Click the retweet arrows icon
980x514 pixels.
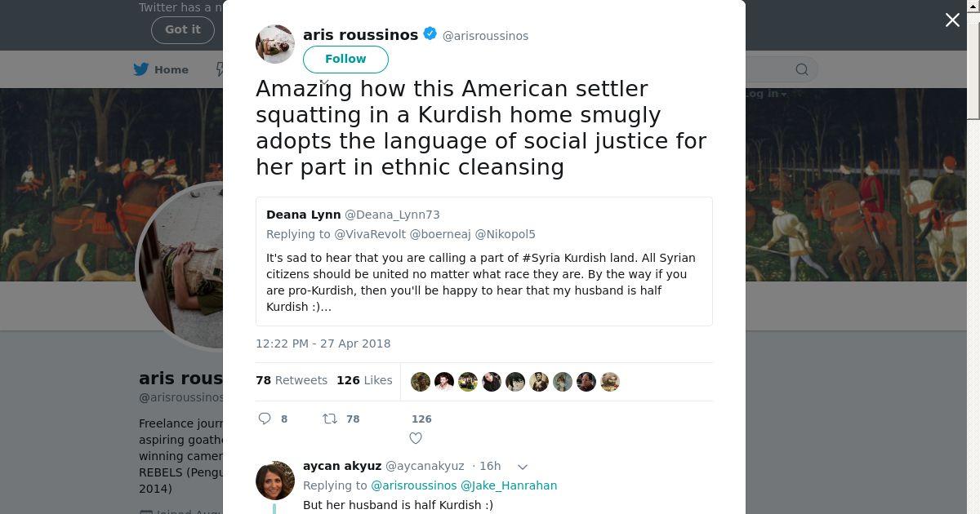330,419
